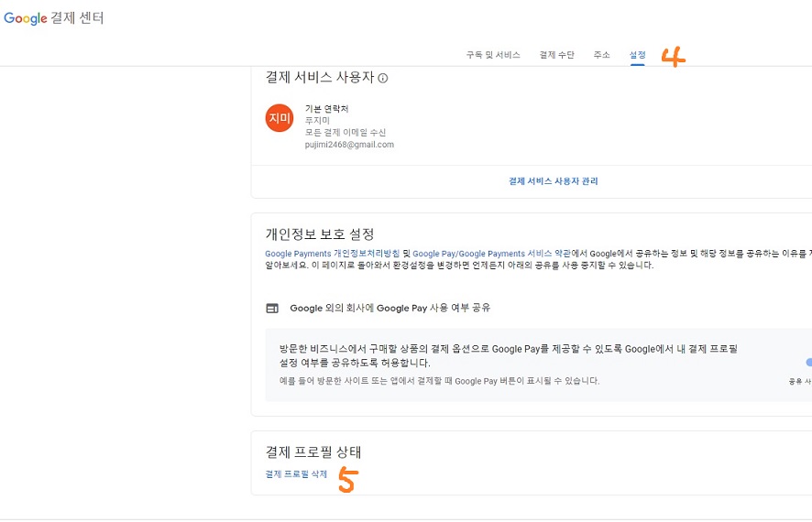This screenshot has height=522, width=812.
Task: Click the card icon beside Google Pay 사용 여부 공유
Action: coord(272,309)
